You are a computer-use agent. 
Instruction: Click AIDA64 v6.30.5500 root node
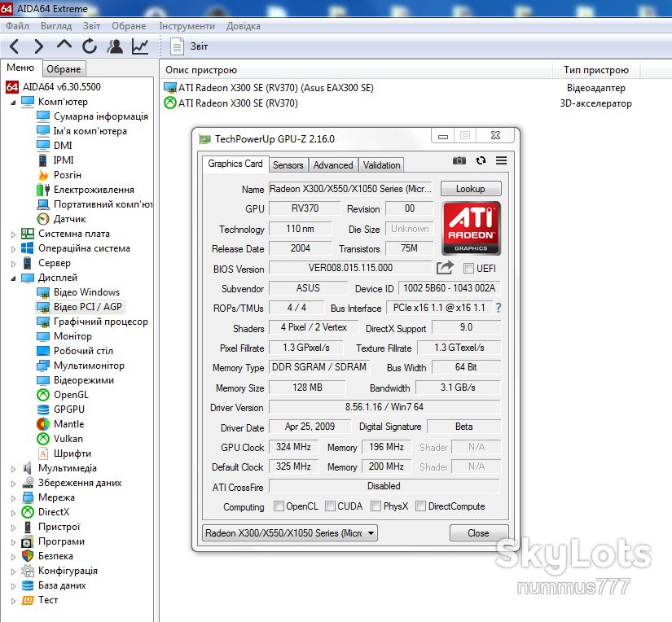click(x=54, y=87)
